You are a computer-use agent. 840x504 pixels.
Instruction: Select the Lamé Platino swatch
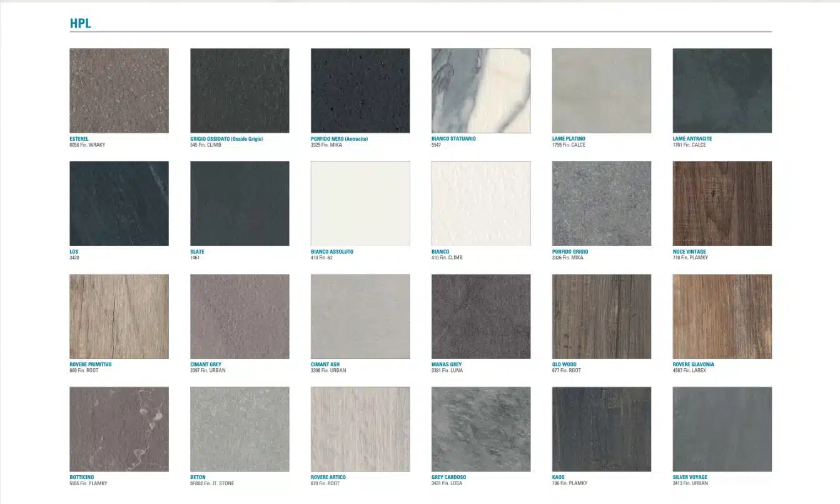pos(602,91)
